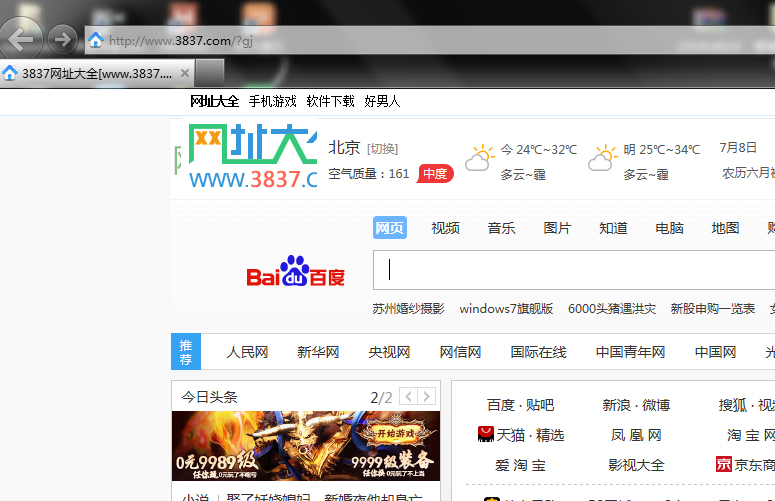Click the red 京 JD icon

tap(724, 464)
